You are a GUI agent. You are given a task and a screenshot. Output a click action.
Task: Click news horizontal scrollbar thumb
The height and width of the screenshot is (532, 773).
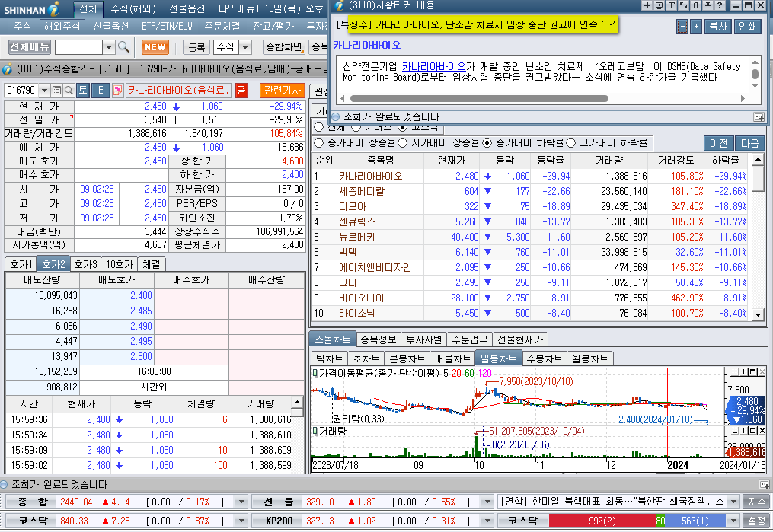[x=479, y=98]
